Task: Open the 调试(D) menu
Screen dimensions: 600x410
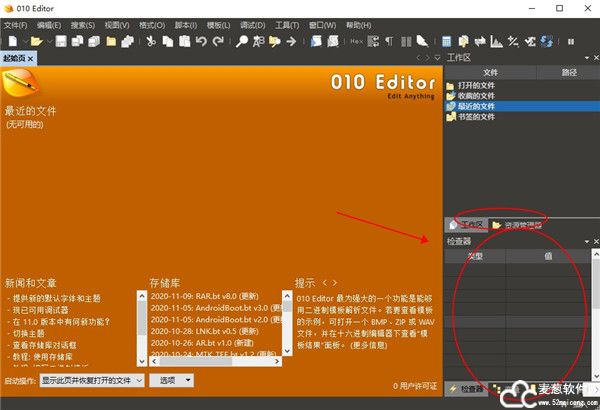Action: [253, 25]
